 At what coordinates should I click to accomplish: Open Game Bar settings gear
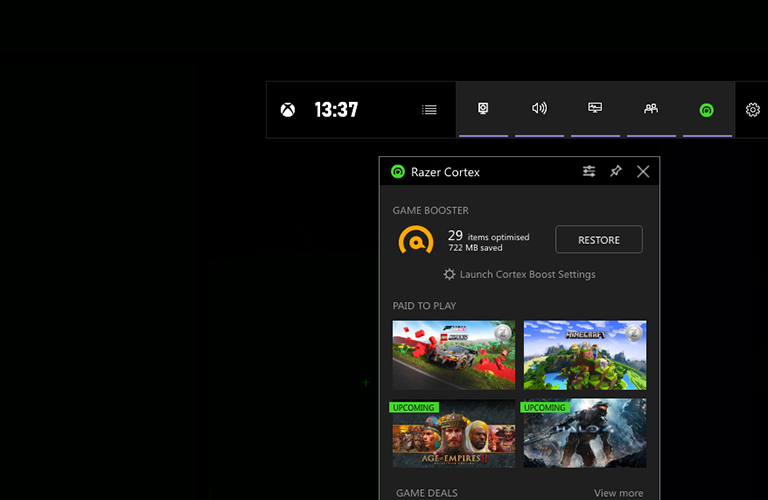[753, 110]
